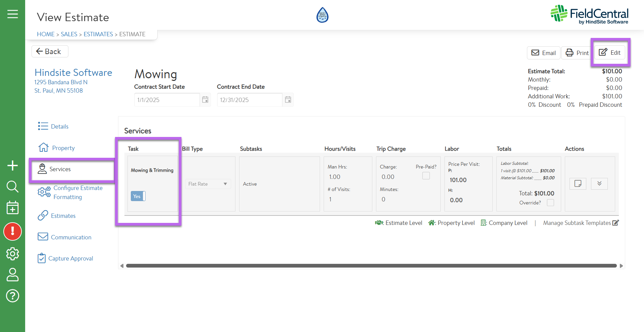Open the user profile sidebar icon

coord(12,275)
